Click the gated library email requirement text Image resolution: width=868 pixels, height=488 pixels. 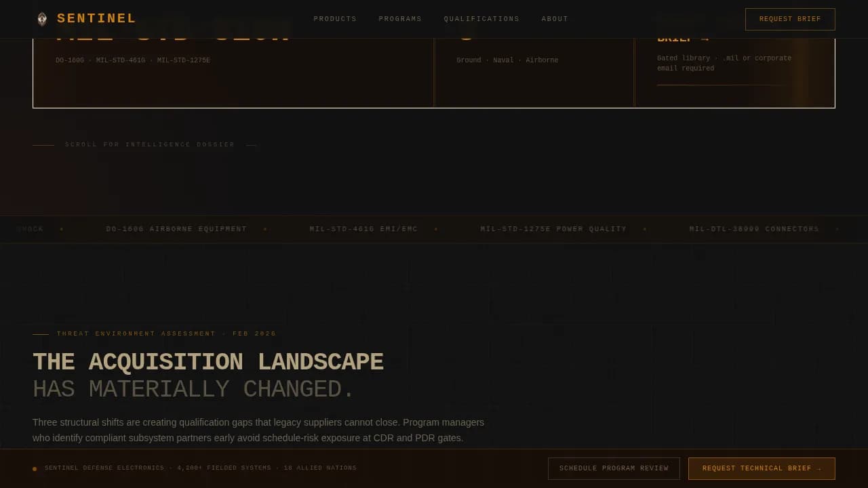tap(724, 63)
